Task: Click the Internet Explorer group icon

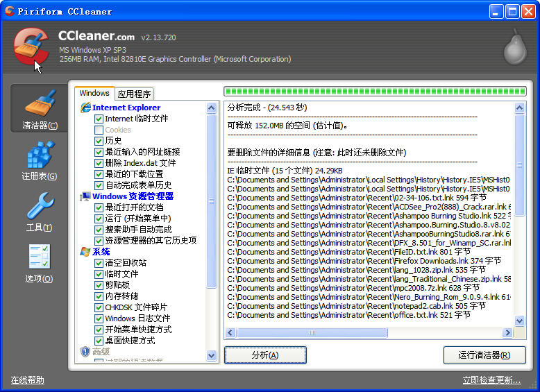Action: (85, 108)
